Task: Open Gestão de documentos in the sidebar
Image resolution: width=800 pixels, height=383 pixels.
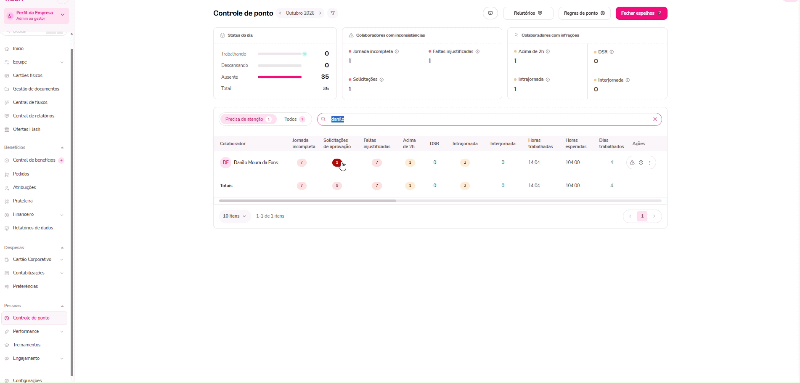Action: [x=36, y=89]
